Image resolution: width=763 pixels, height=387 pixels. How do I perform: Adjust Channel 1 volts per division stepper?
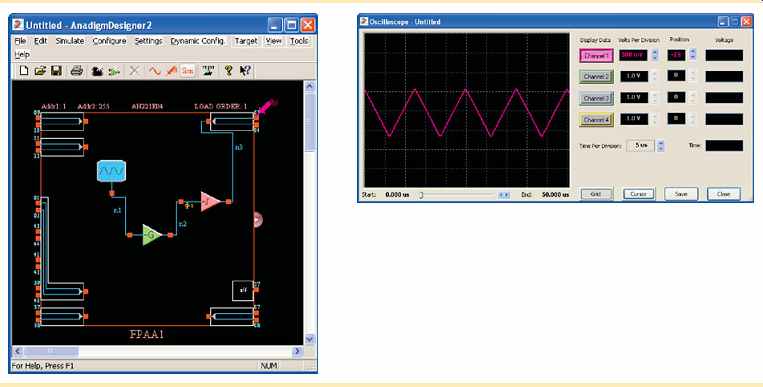point(655,55)
